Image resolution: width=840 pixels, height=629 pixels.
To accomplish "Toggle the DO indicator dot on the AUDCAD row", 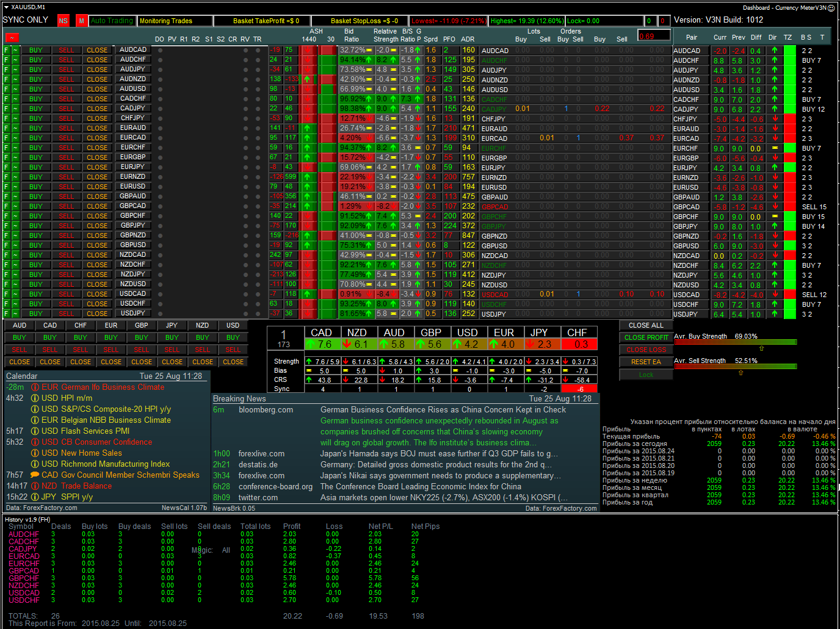I will coord(160,51).
